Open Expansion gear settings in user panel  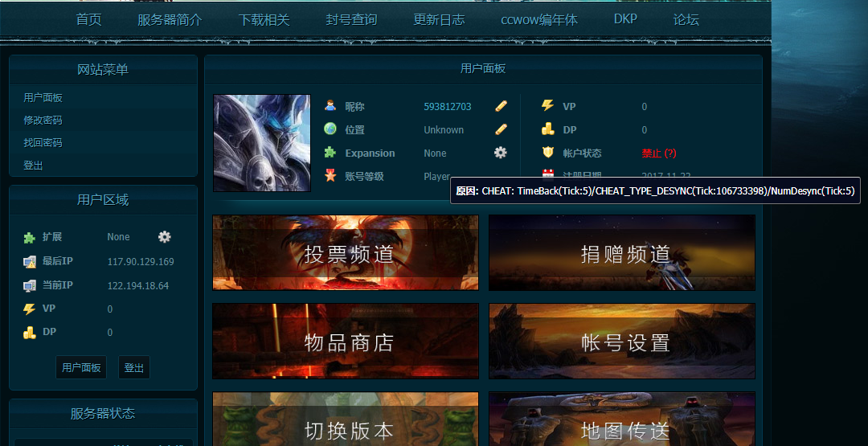(501, 153)
